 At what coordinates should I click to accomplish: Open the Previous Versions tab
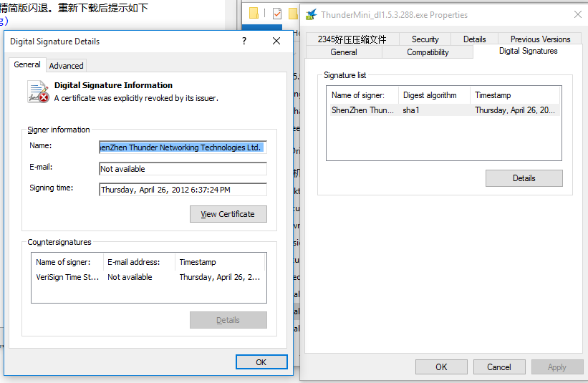pos(540,39)
